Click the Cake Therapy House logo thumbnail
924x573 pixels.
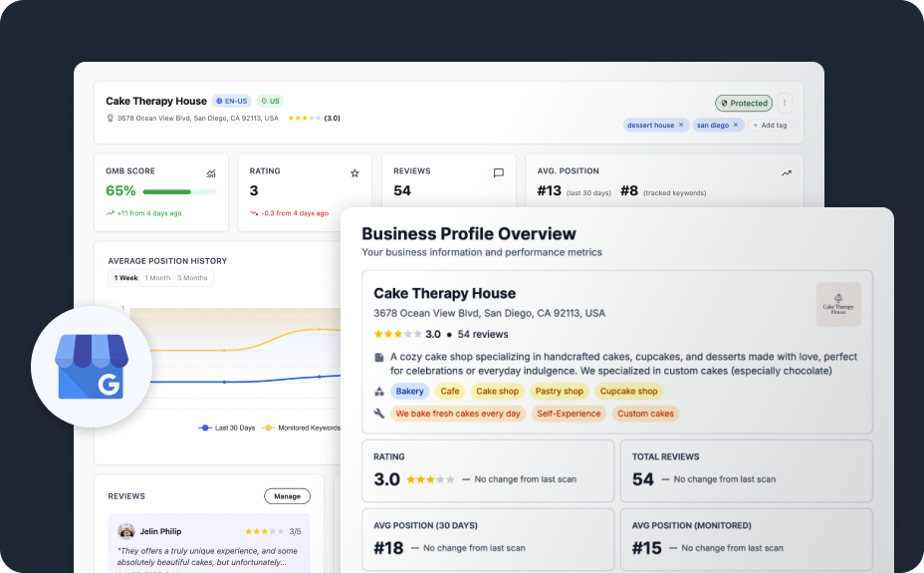pos(838,304)
